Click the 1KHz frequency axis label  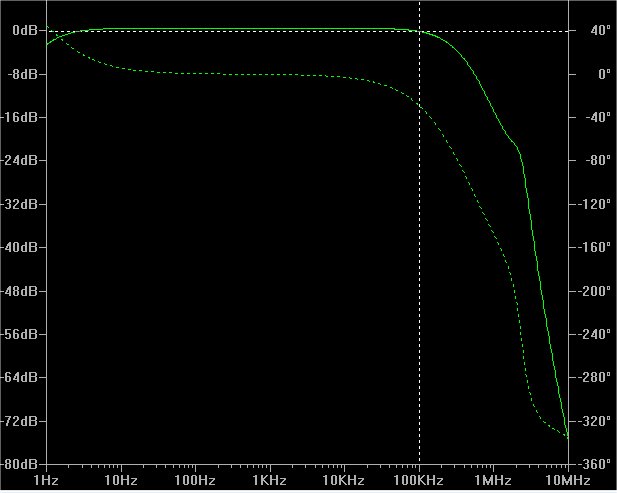tap(269, 480)
